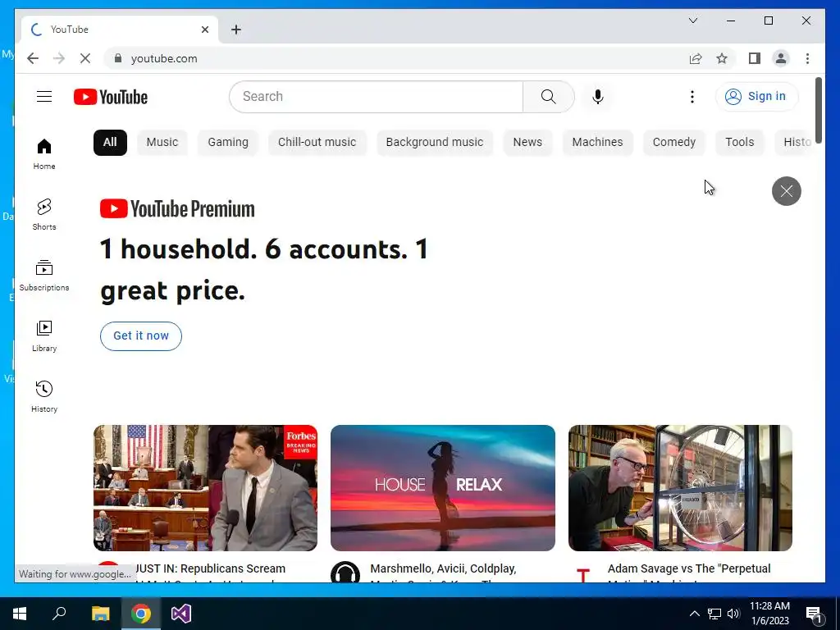This screenshot has height=630, width=840.
Task: Go to Home in sidebar
Action: 44,154
